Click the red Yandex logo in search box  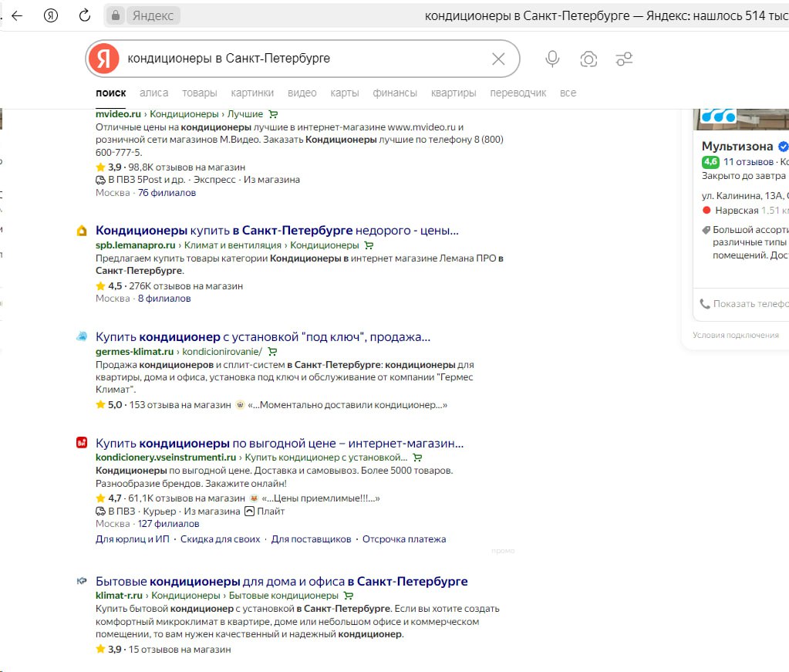(103, 59)
